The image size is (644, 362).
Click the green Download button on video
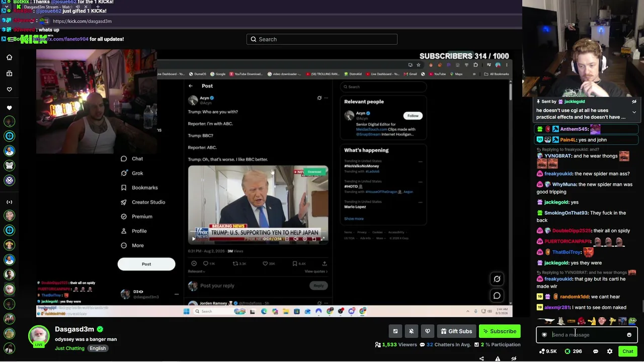(314, 172)
